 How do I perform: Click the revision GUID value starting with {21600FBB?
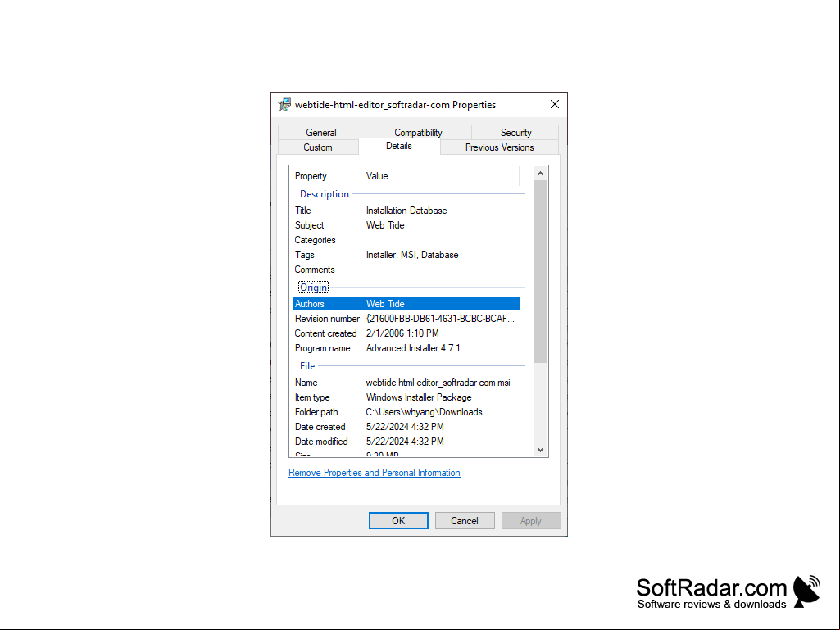(440, 319)
